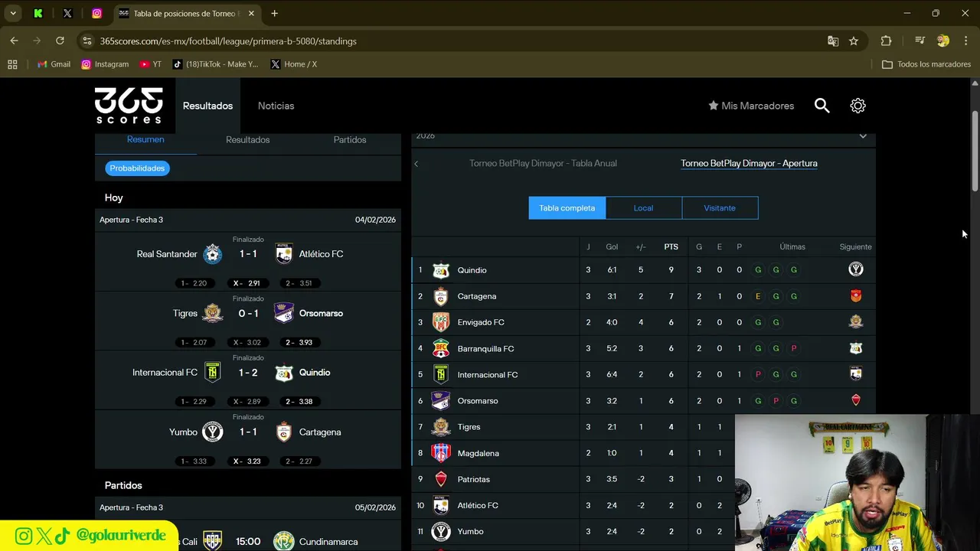
Task: Click the Quindío crest in match row
Action: point(284,373)
